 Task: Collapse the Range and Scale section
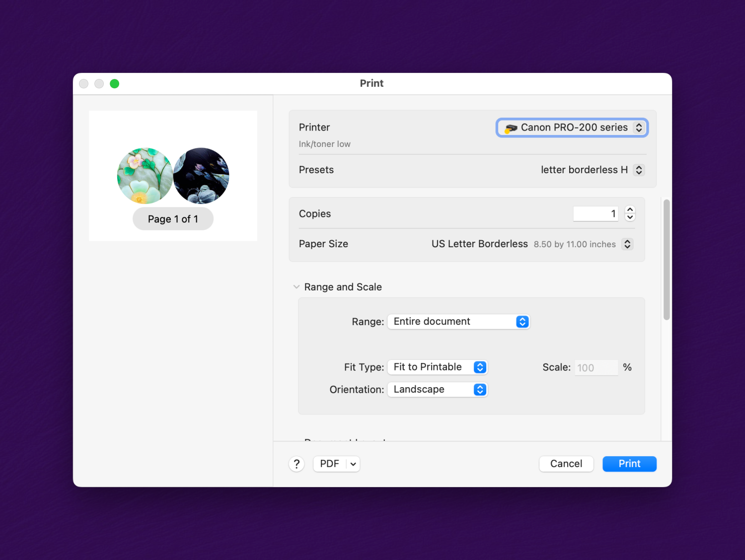pos(297,287)
